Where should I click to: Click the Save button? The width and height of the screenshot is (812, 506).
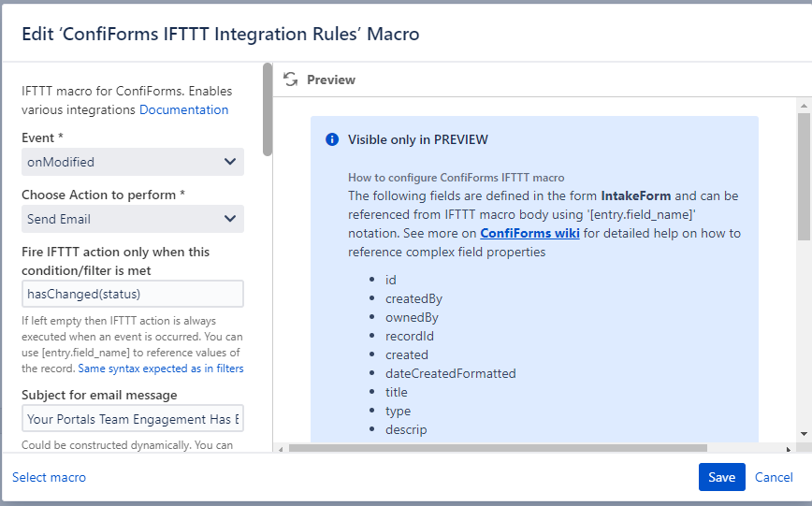point(722,477)
